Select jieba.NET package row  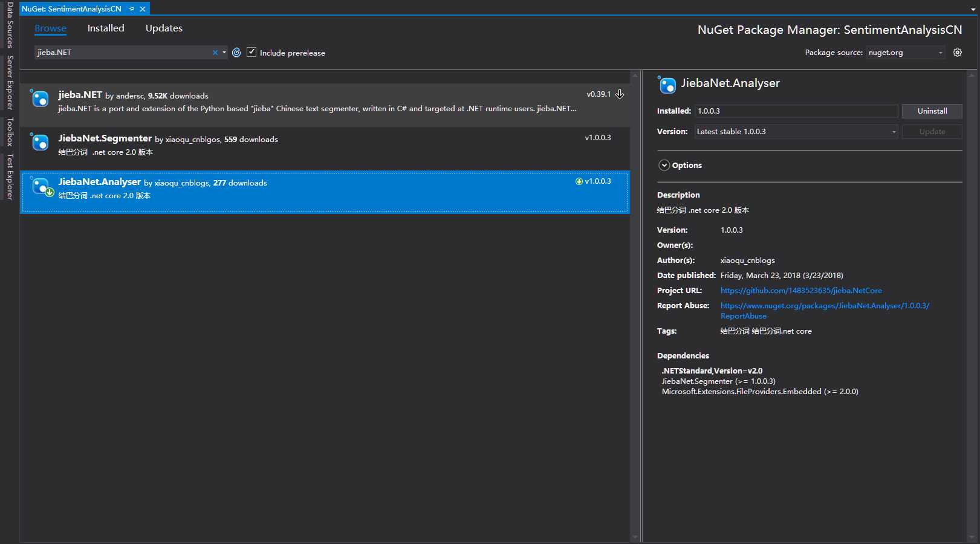[x=325, y=105]
